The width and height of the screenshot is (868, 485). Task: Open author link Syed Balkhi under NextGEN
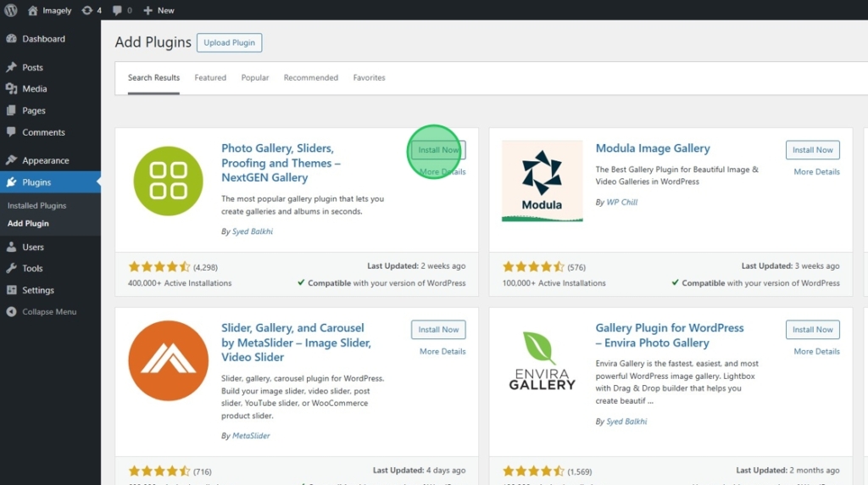pos(253,231)
